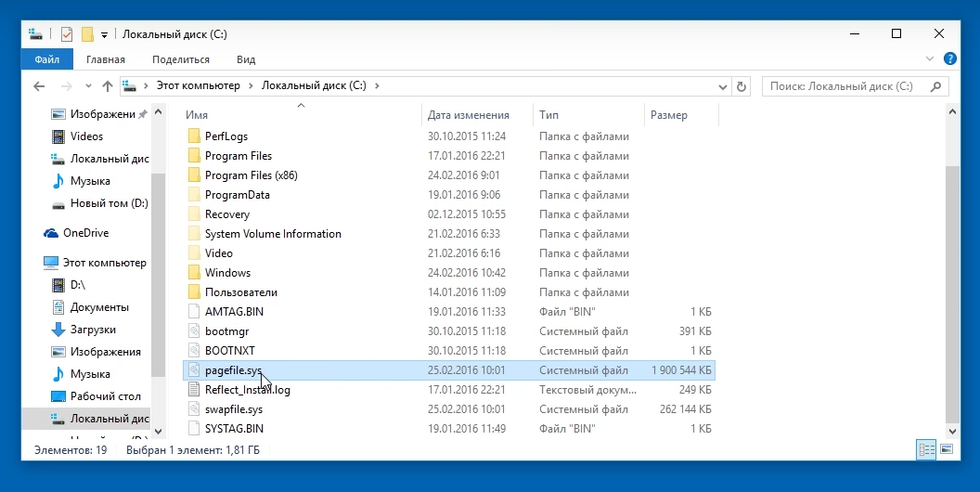Open the Файл menu tab
This screenshot has width=980, height=492.
coord(46,59)
